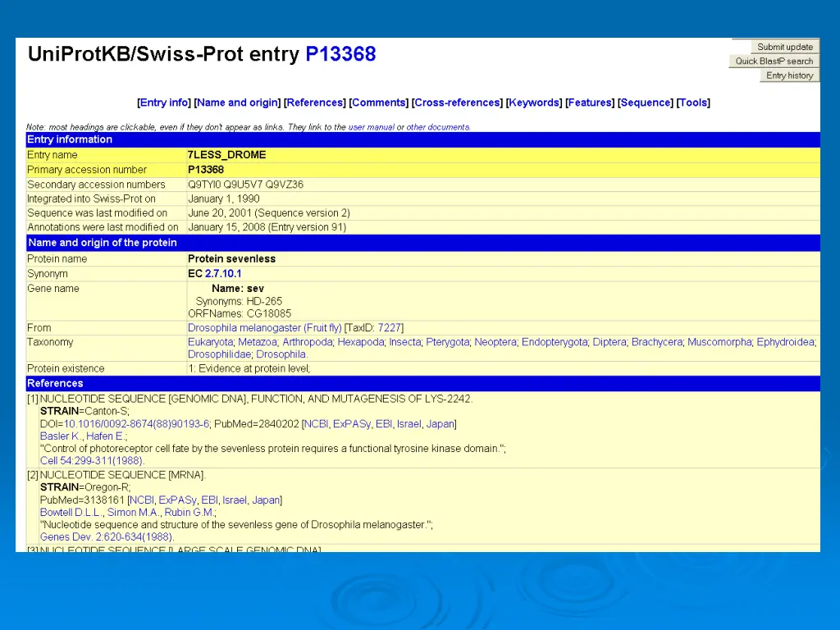
Task: Open Quick BlastP search
Action: [774, 61]
